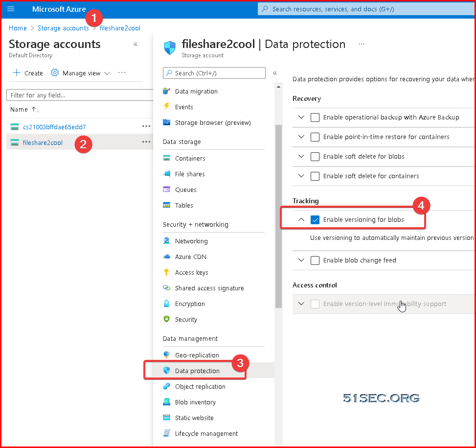Click the Shared access signature icon

pos(166,288)
